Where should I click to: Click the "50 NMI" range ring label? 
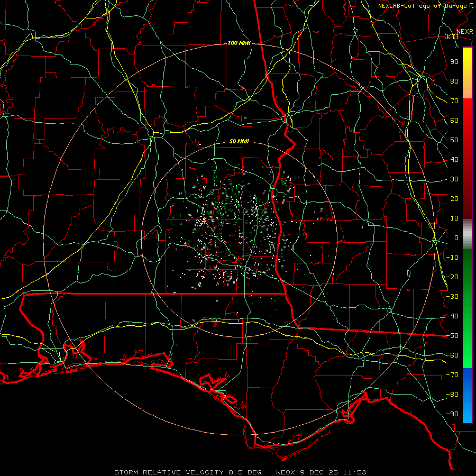(239, 141)
